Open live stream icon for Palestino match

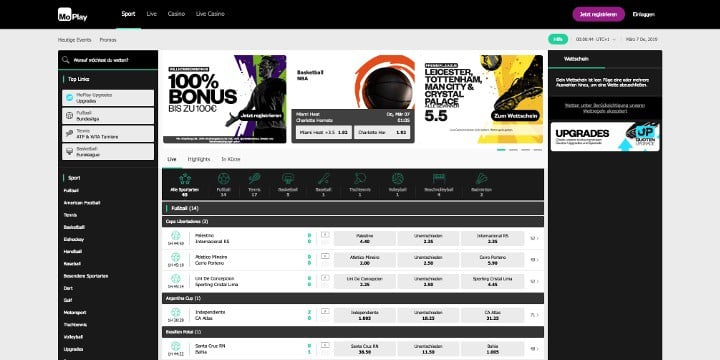(325, 235)
